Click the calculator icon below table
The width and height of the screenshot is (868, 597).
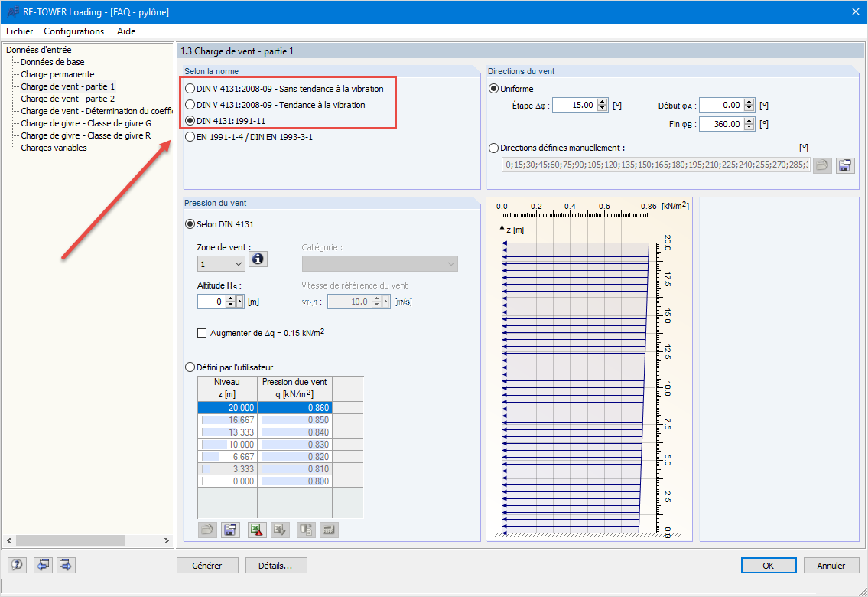(x=329, y=530)
